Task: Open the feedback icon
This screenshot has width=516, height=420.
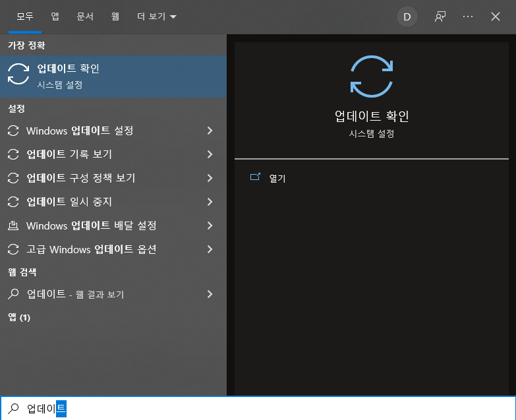Action: coord(440,16)
